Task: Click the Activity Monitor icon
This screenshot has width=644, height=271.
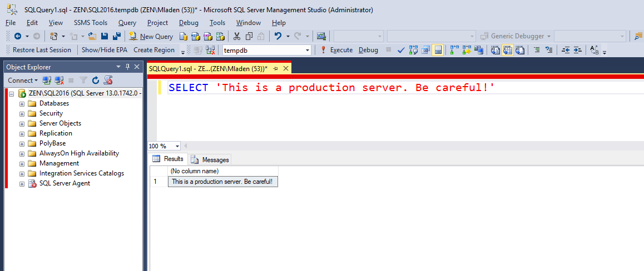Action: point(321,36)
